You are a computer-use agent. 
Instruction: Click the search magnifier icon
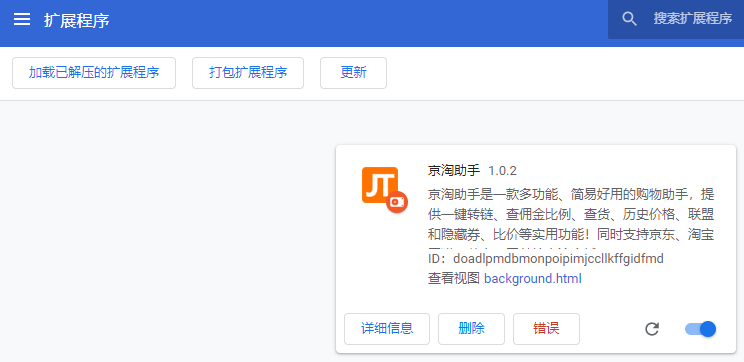pos(629,19)
